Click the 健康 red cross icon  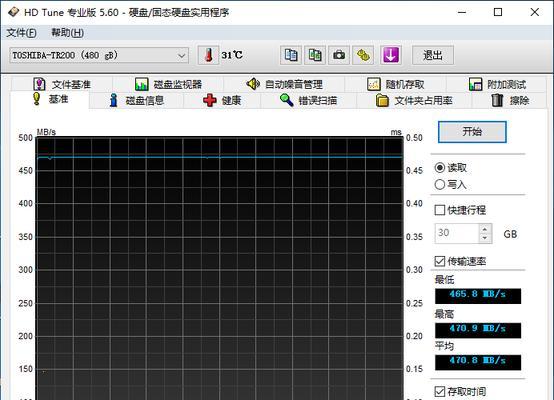210,100
